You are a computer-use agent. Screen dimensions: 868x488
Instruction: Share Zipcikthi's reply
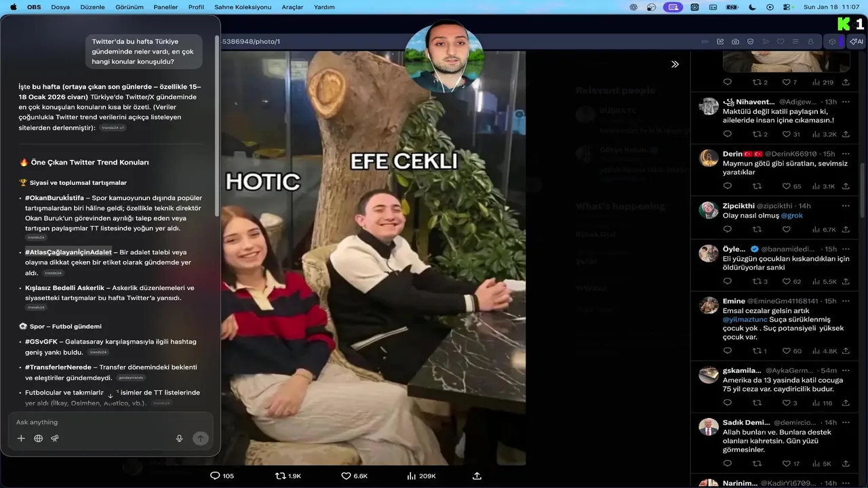click(x=846, y=230)
